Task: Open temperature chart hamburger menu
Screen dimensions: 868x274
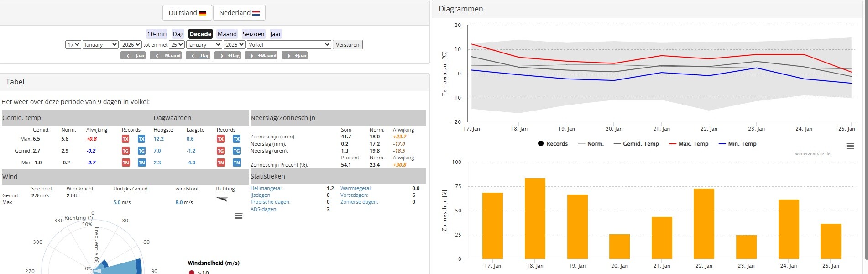Action: [850, 146]
